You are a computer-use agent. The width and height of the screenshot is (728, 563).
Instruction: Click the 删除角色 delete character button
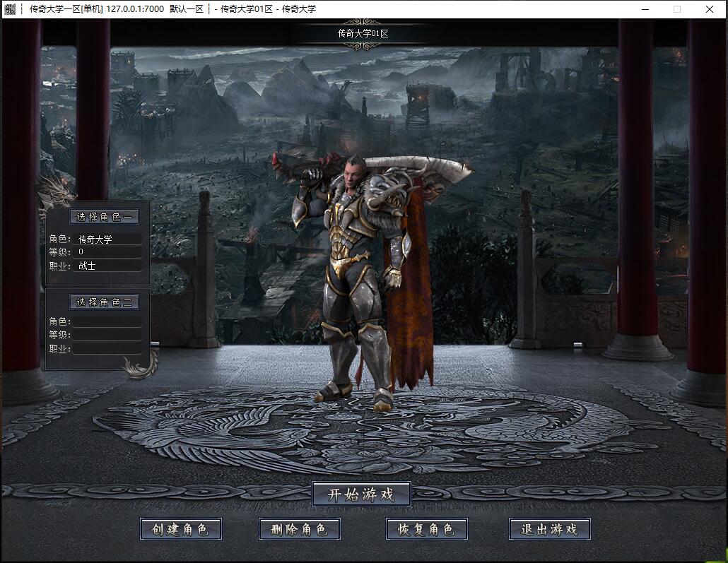point(300,529)
